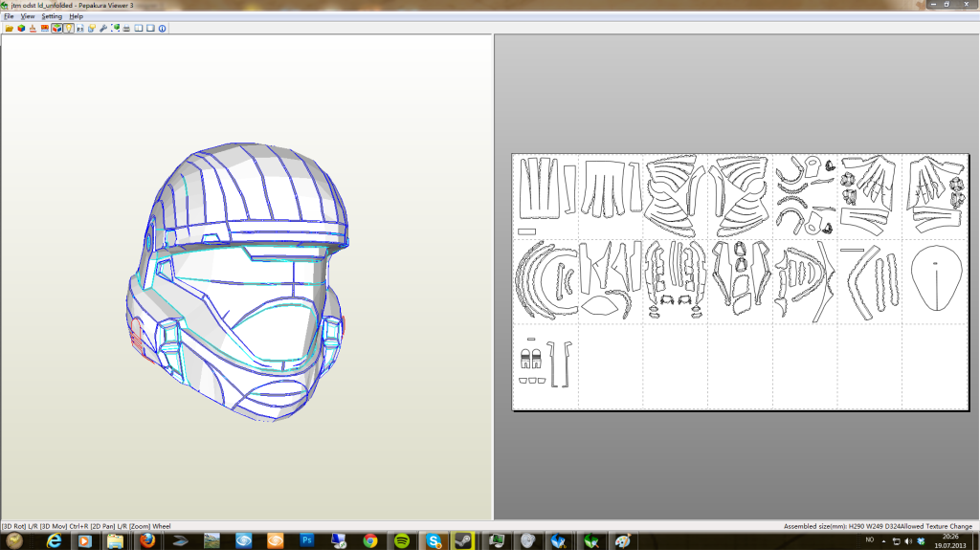Click the yellow note toolbar icon

click(92, 28)
